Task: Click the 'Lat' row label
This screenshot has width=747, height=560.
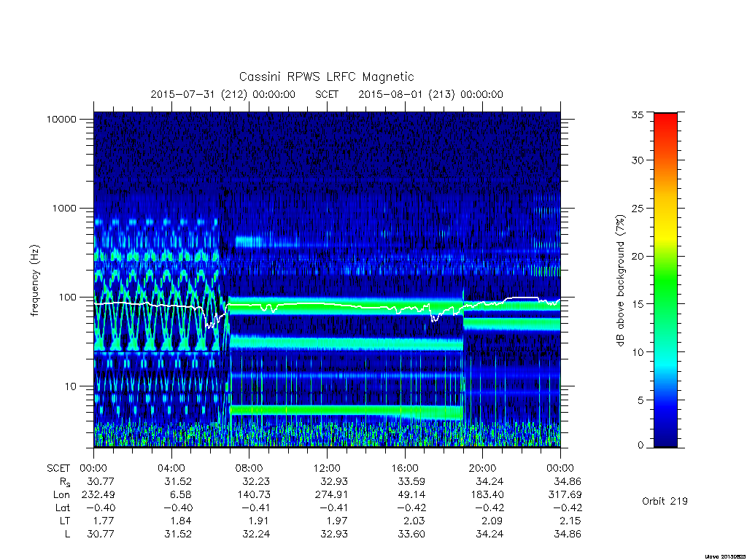Action: pos(63,507)
